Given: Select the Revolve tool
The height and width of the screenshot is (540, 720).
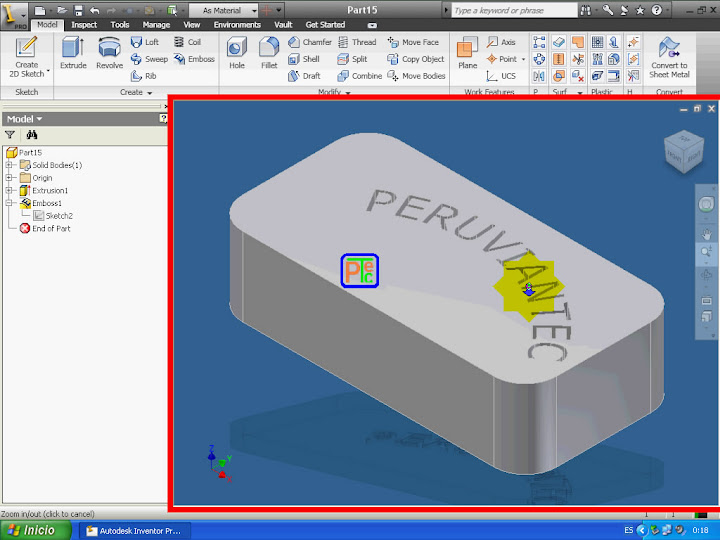Looking at the screenshot, I should pos(109,53).
